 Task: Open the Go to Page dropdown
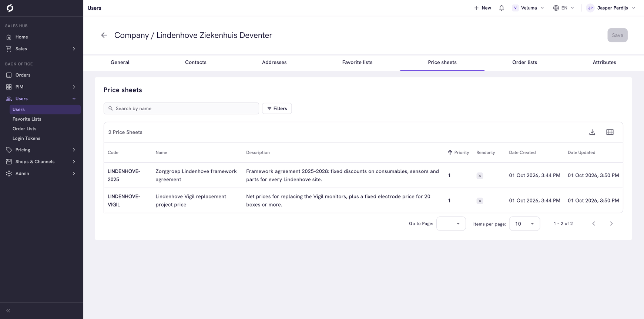pos(451,224)
